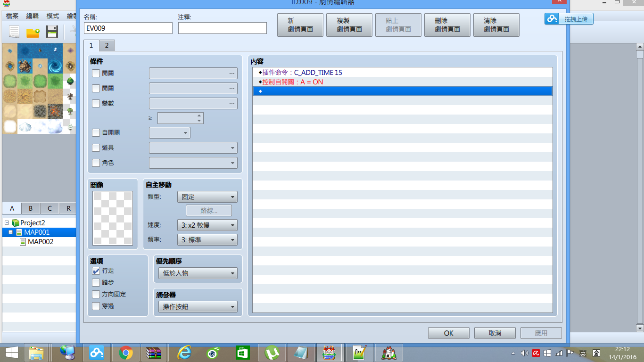Click the 刪除 劇情頁面 button
Screen dimensions: 644x362
coord(447,25)
